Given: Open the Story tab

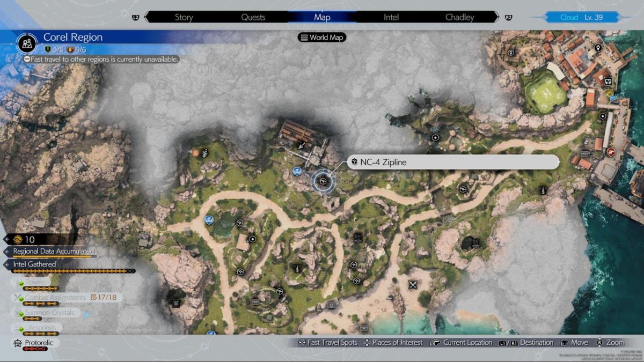Looking at the screenshot, I should [x=184, y=17].
